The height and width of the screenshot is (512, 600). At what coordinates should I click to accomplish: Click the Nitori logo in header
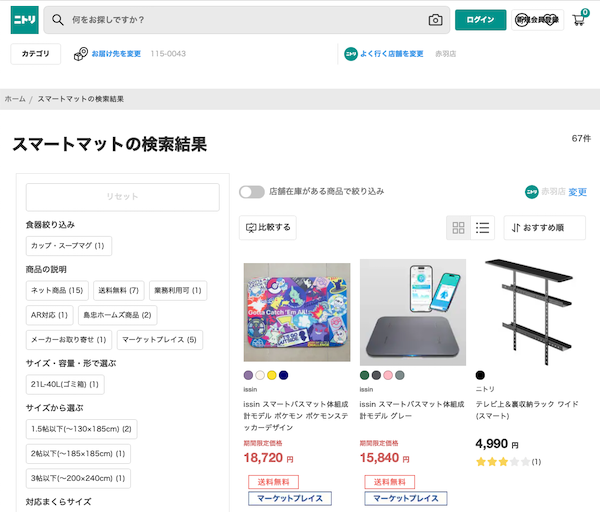tap(24, 20)
